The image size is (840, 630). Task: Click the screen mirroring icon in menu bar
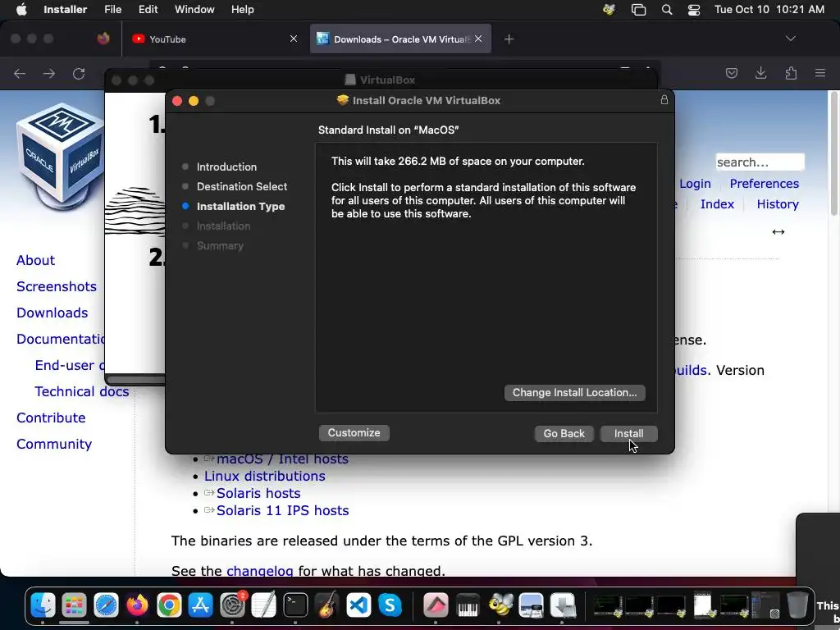pyautogui.click(x=638, y=10)
